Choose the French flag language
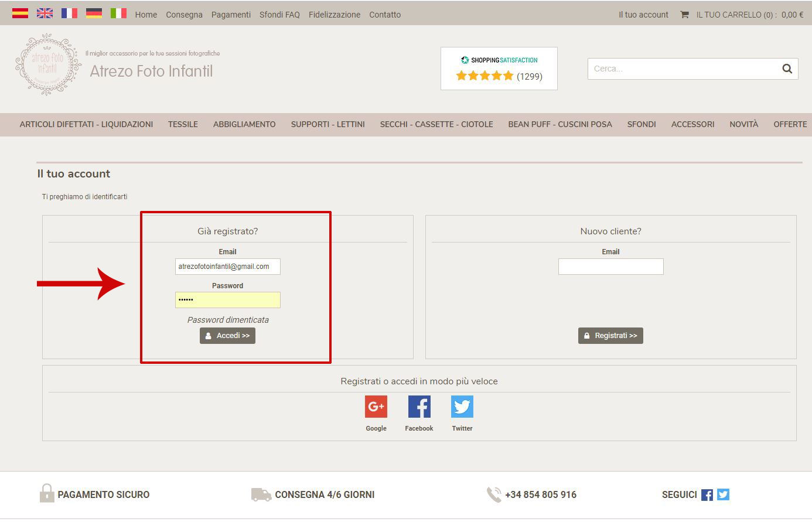812x522 pixels. (69, 13)
